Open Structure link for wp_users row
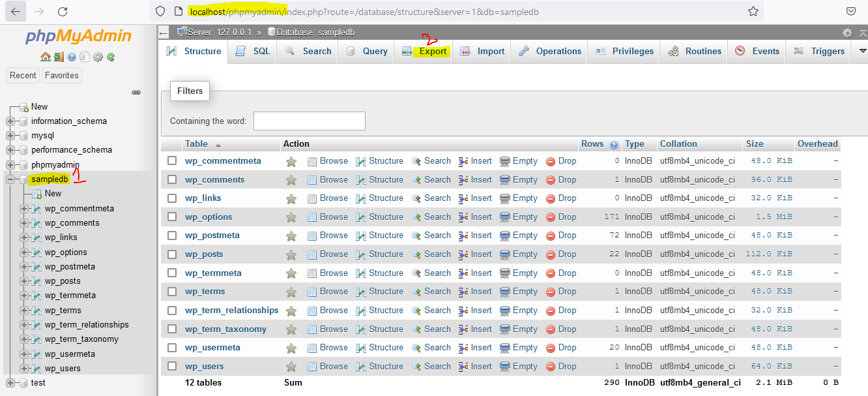The width and height of the screenshot is (868, 396). point(379,367)
